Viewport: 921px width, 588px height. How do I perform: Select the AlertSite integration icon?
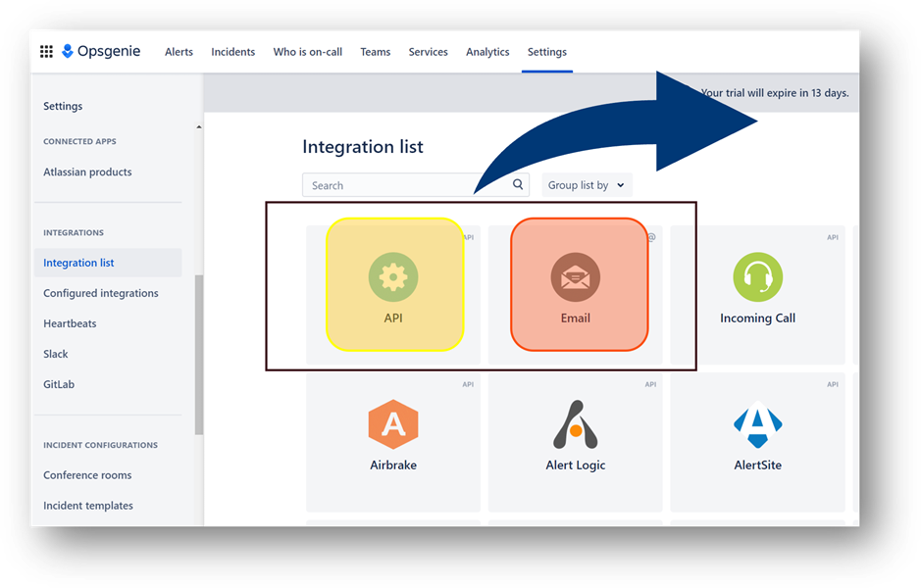tap(758, 424)
